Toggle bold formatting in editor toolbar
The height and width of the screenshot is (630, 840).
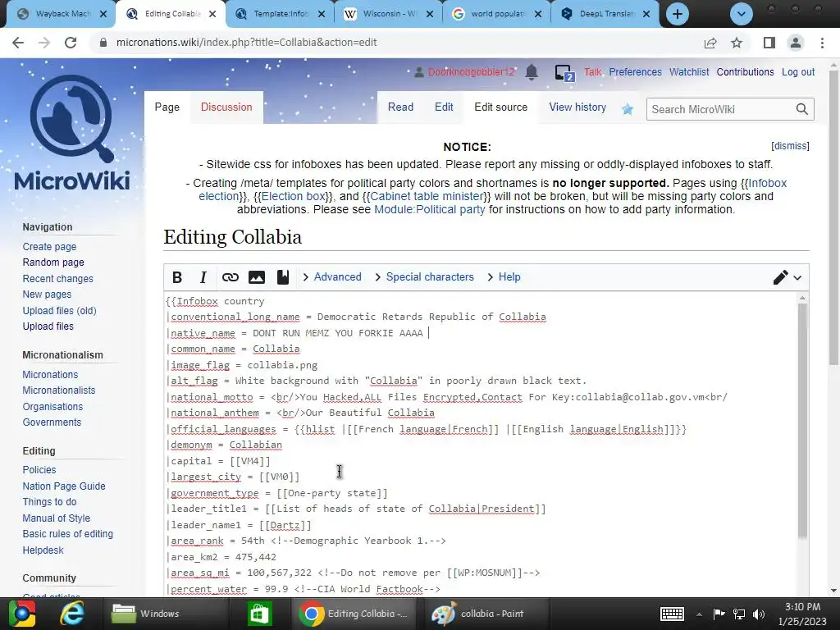coord(177,277)
